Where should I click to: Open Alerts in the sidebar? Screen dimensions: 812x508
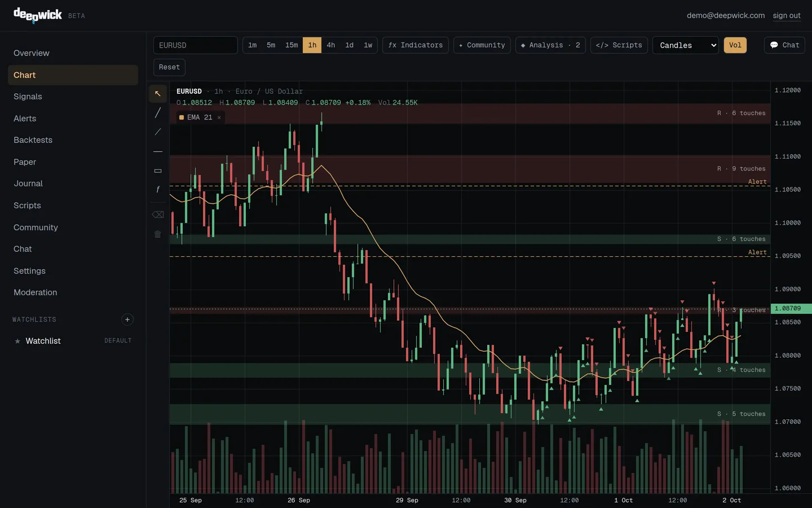click(73, 119)
